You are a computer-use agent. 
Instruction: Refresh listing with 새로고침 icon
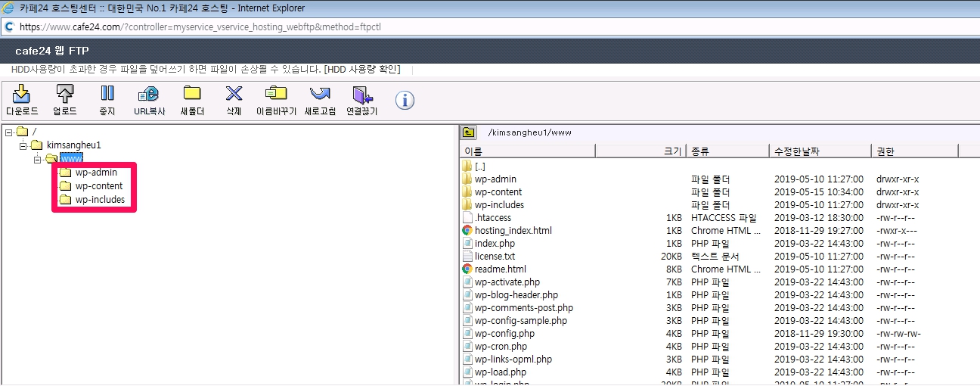(320, 95)
